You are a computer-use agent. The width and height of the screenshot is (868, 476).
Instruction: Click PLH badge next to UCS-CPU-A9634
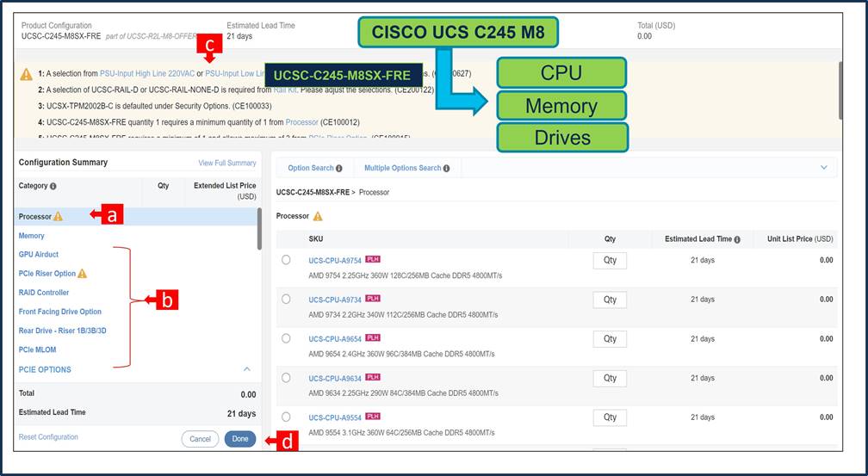coord(373,378)
